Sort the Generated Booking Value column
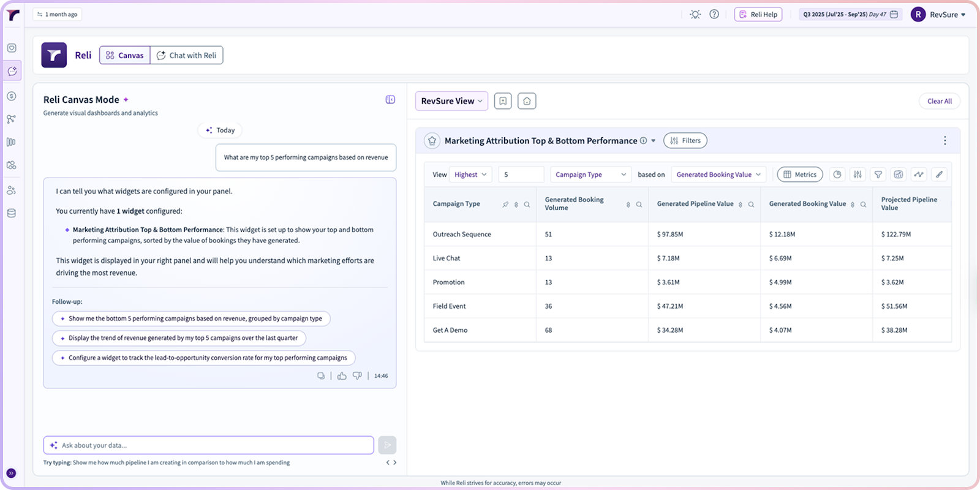The height and width of the screenshot is (490, 980). [853, 205]
